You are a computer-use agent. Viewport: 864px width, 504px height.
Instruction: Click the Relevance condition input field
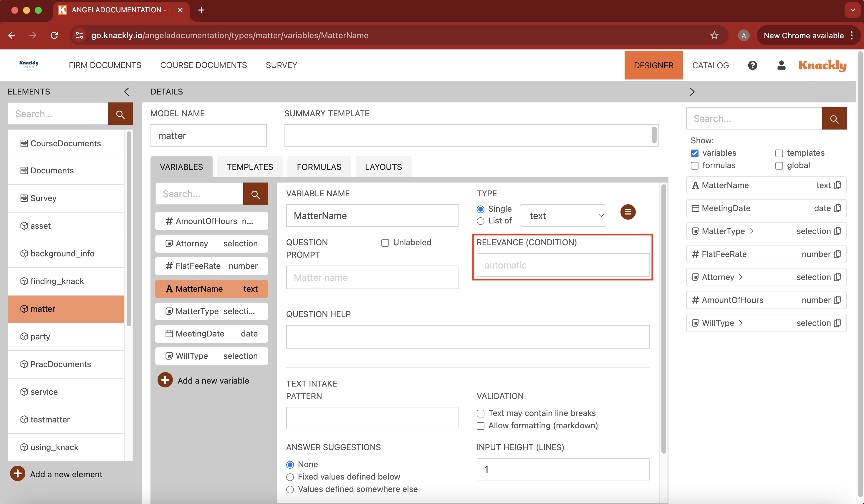pos(563,265)
